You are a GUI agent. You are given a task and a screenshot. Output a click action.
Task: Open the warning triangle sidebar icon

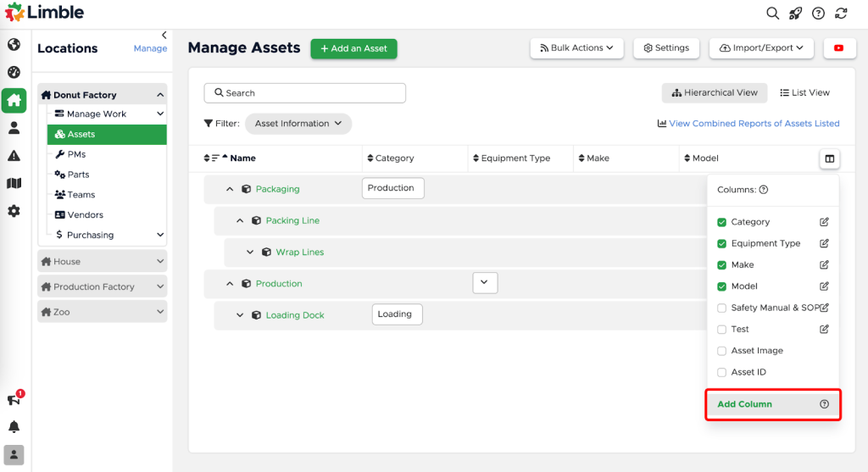coord(14,155)
